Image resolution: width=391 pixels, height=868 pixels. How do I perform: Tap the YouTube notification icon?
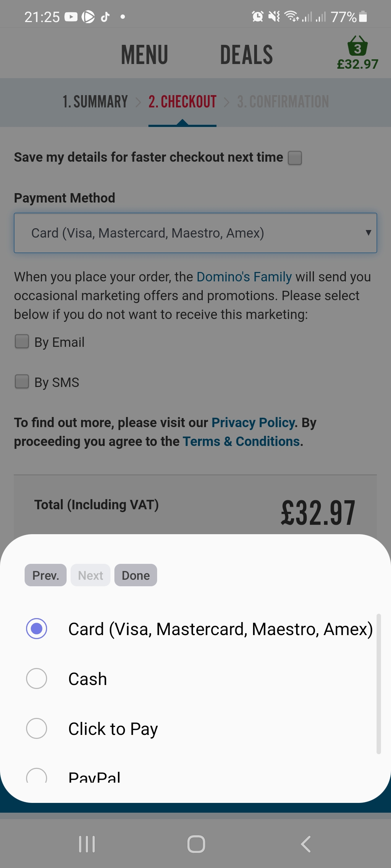pos(71,17)
